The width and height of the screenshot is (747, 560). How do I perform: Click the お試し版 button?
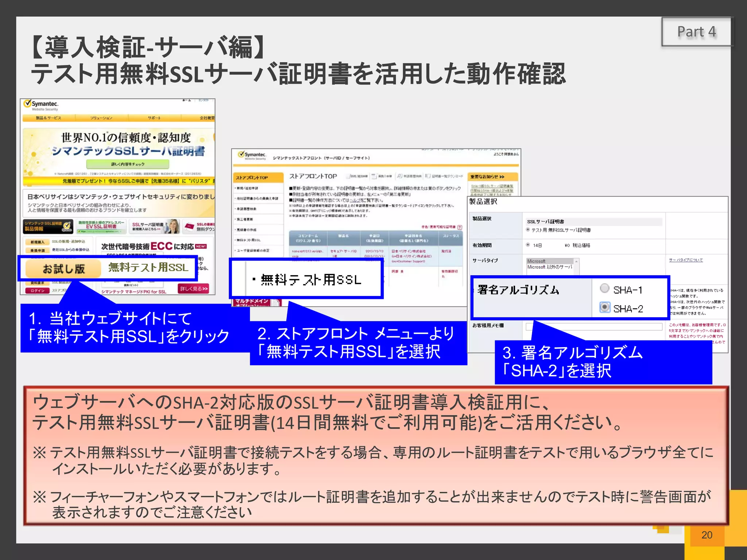click(63, 269)
